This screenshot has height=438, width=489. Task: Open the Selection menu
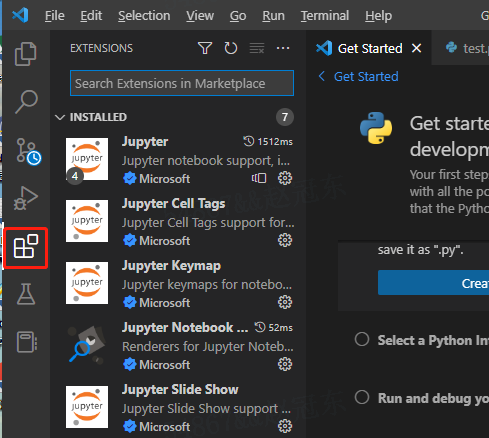144,16
